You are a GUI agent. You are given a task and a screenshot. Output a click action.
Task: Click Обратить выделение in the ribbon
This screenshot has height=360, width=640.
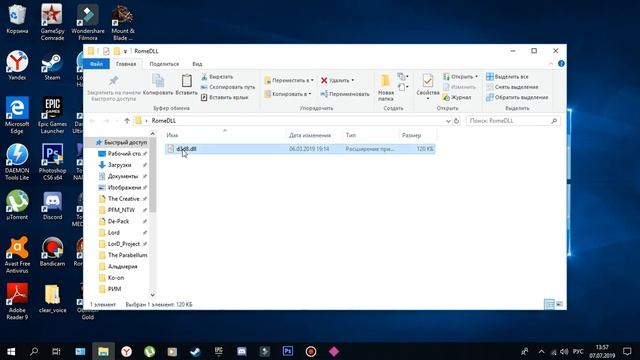click(517, 98)
